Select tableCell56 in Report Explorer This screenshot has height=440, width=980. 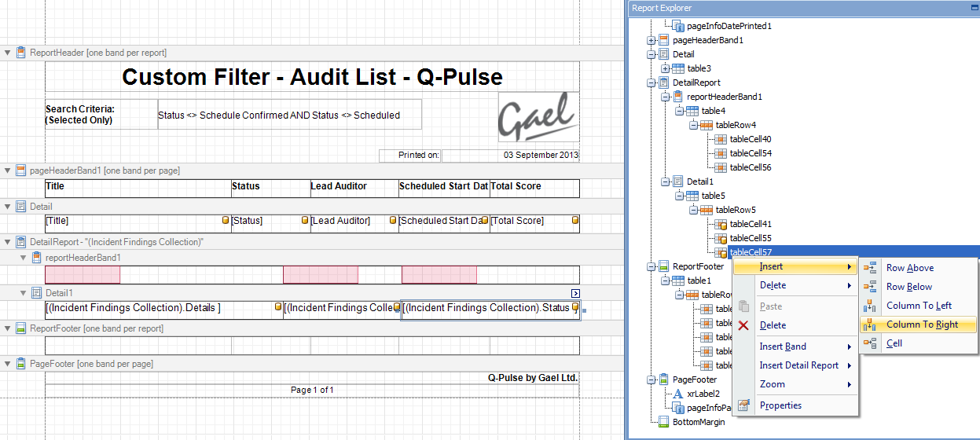pos(751,167)
